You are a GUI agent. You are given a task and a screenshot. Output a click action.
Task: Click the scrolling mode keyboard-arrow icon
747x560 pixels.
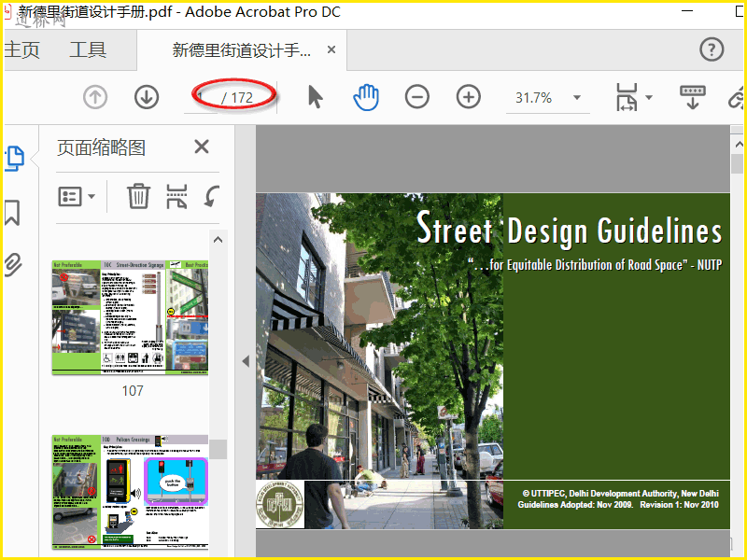coord(692,97)
